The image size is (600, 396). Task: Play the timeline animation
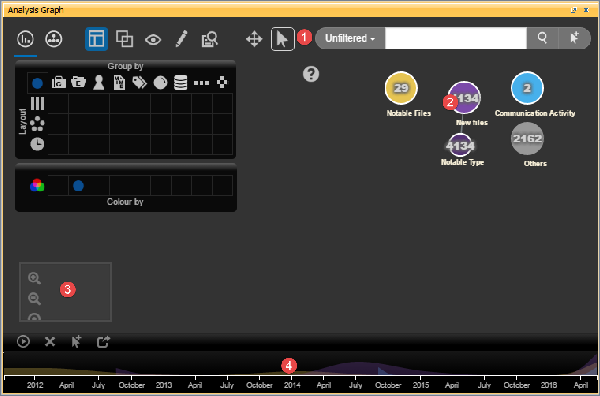(x=23, y=342)
